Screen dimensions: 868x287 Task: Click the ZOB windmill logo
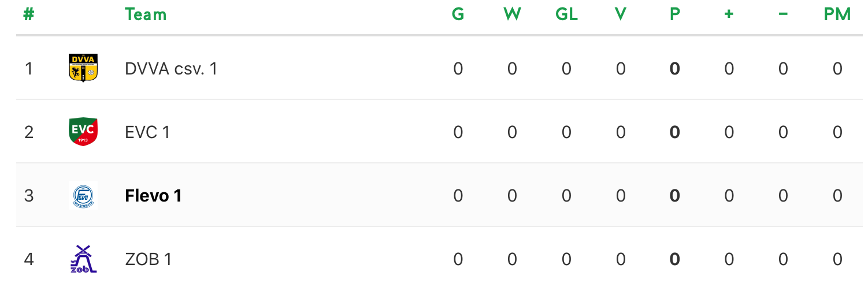83,259
